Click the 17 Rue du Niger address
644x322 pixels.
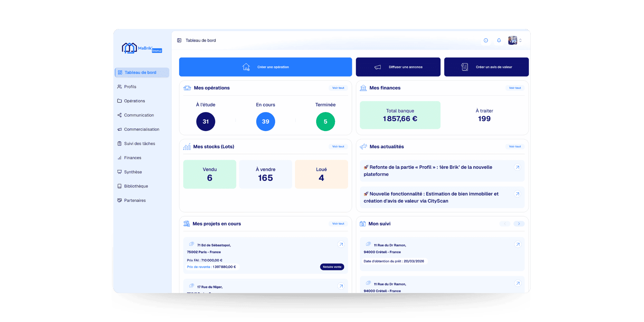click(x=210, y=287)
